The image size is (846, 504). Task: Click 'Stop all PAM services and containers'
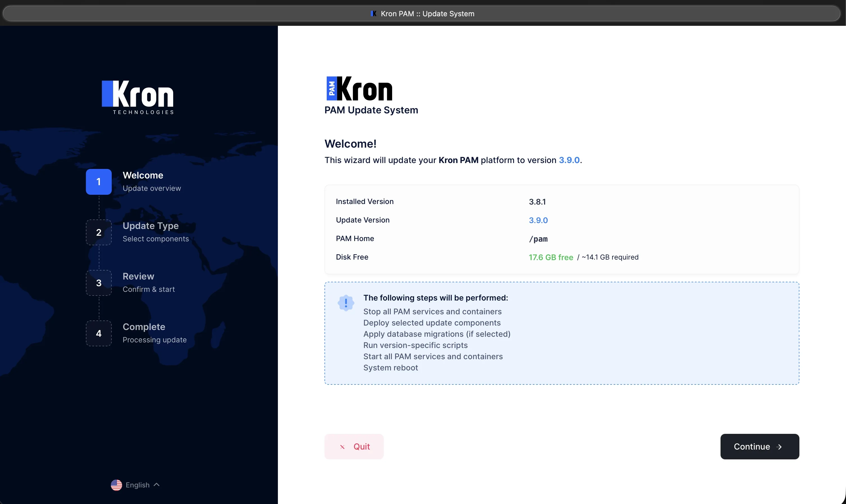coord(432,312)
